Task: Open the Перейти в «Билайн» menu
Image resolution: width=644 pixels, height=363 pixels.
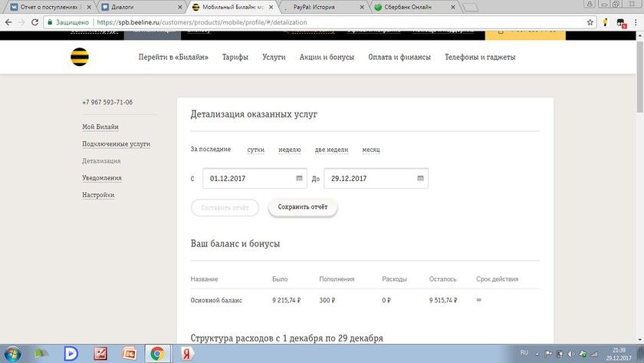Action: pos(173,57)
